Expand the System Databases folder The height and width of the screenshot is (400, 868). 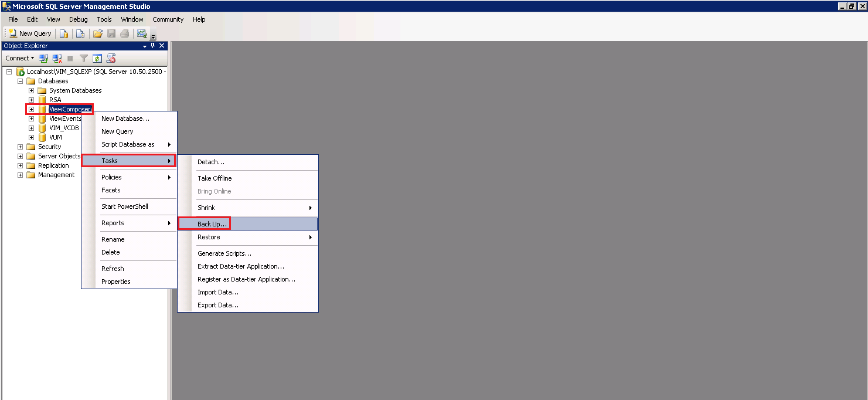[32, 90]
